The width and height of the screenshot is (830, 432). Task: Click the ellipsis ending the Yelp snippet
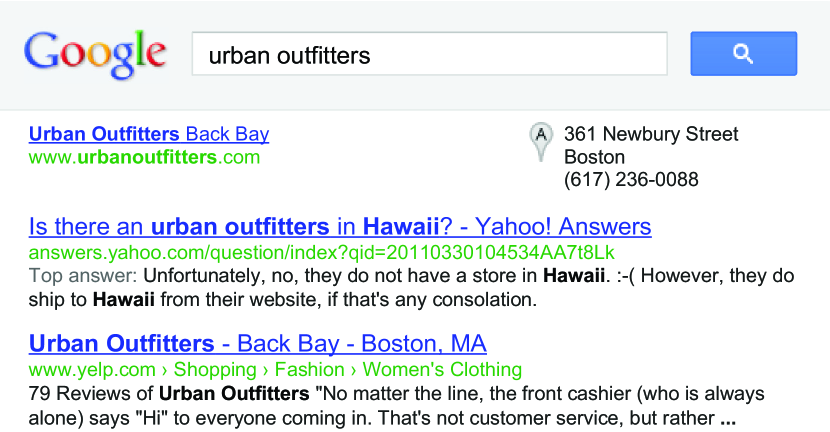tap(727, 418)
